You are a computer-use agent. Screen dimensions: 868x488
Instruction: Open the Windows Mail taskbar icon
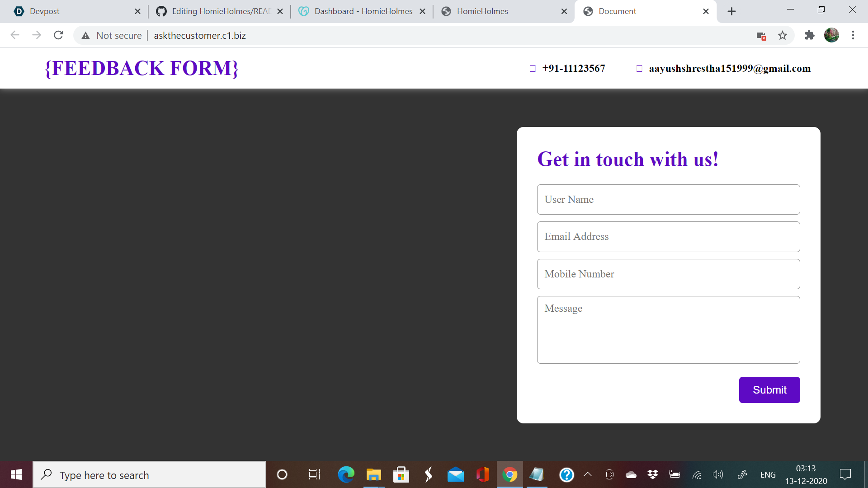point(455,474)
